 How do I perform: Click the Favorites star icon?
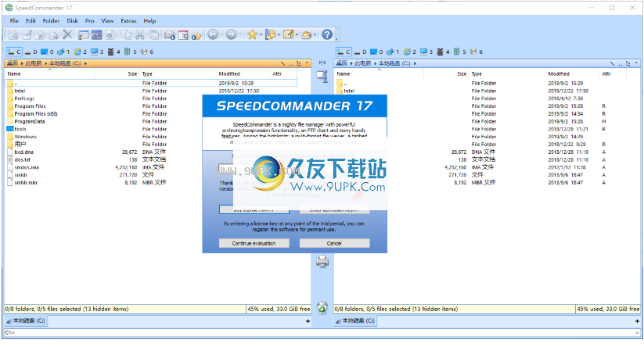[x=252, y=35]
